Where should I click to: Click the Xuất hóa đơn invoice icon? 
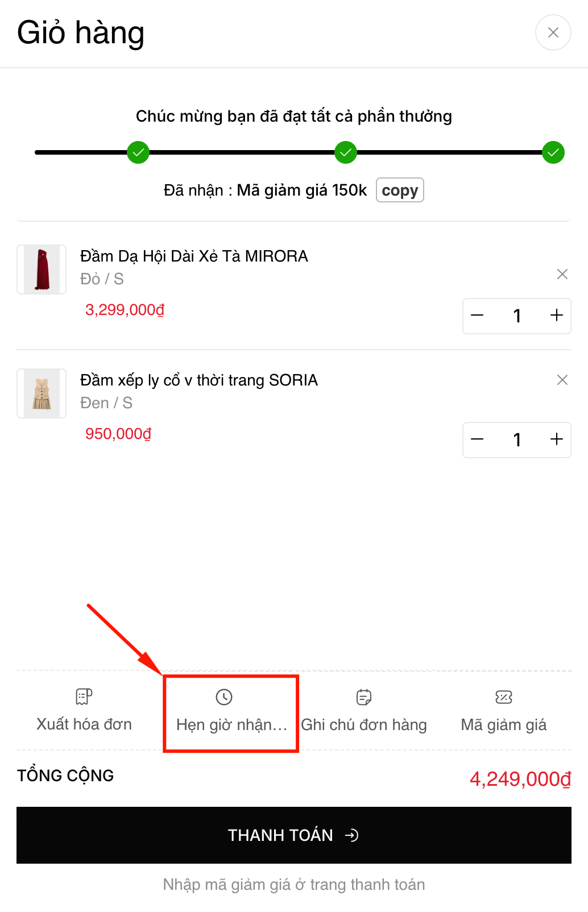tap(84, 697)
